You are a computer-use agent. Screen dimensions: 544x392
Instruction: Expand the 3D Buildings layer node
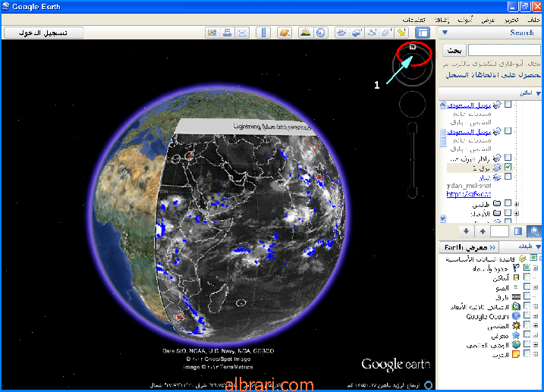pos(536,306)
